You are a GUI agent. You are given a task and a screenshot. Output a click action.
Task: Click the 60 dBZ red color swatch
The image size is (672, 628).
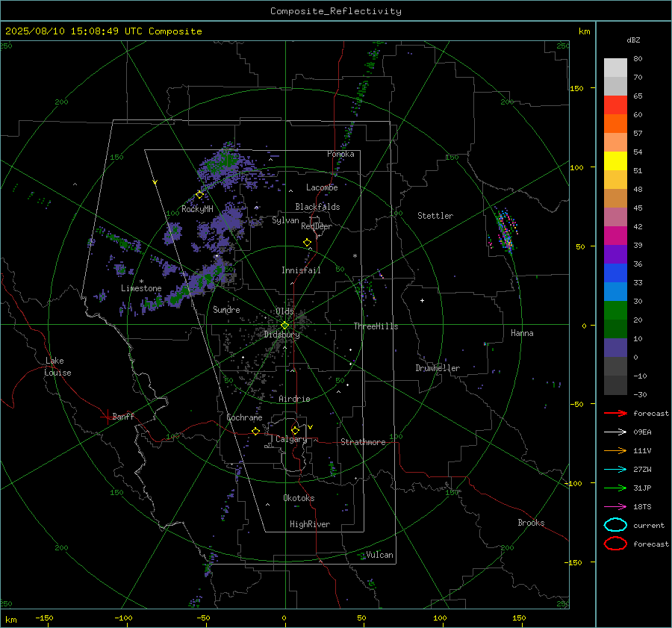tap(615, 105)
